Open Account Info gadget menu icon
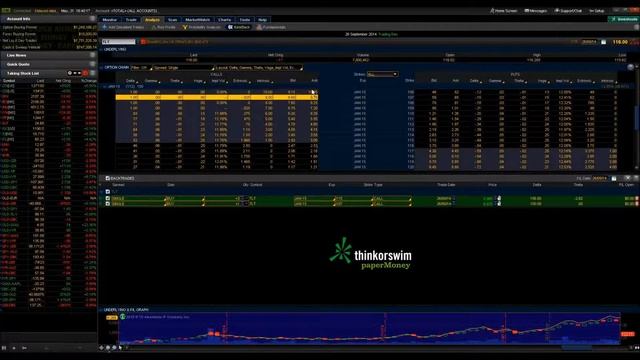640x360 pixels. click(93, 19)
